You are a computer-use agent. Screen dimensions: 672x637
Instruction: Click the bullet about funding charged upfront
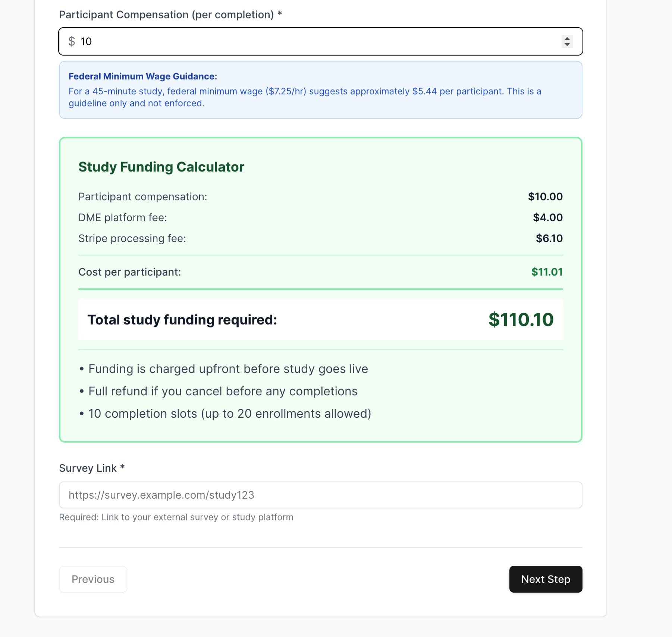(x=227, y=368)
